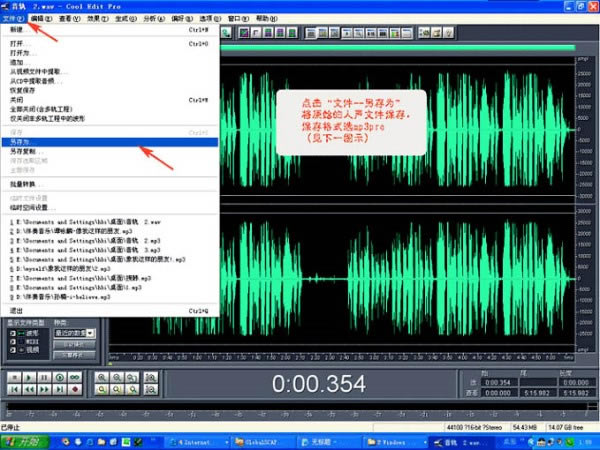Click the Zoom Out Full icon
Image resolution: width=600 pixels, height=450 pixels.
132,377
